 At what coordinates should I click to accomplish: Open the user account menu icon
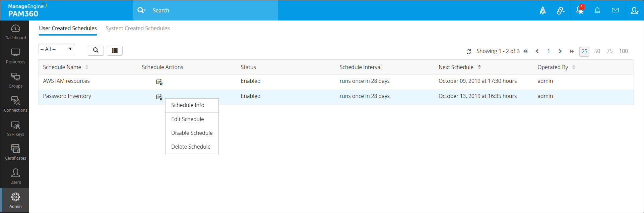(634, 10)
